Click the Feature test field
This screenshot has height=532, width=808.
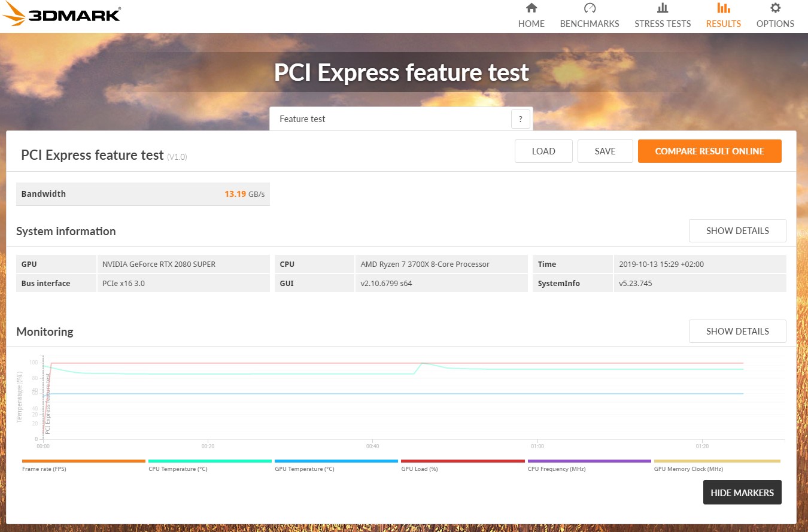click(401, 119)
